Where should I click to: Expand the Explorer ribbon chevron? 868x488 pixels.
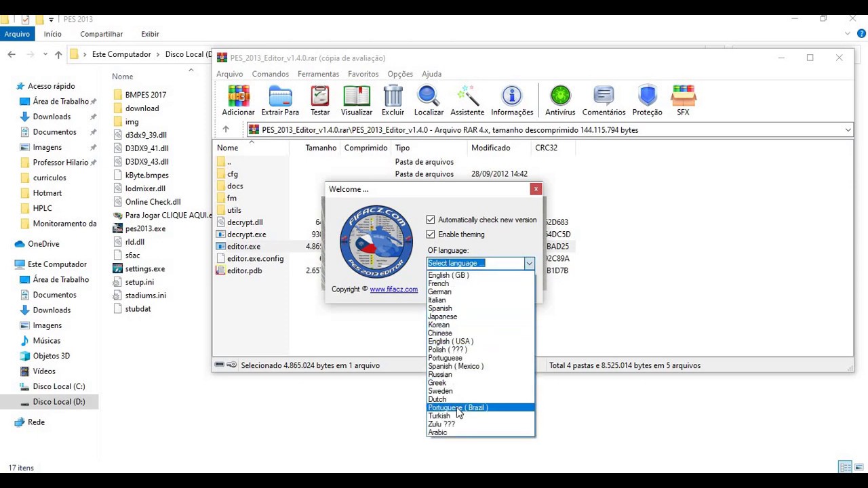[848, 34]
